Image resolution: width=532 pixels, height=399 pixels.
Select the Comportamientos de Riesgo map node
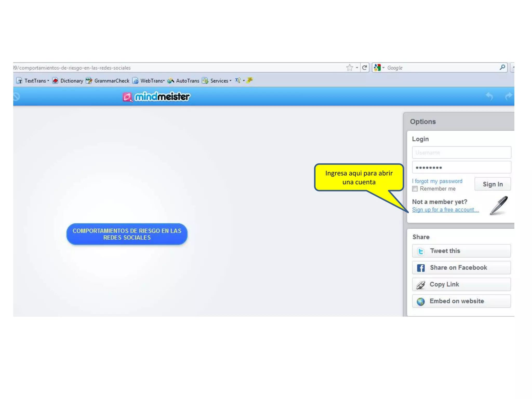[127, 234]
